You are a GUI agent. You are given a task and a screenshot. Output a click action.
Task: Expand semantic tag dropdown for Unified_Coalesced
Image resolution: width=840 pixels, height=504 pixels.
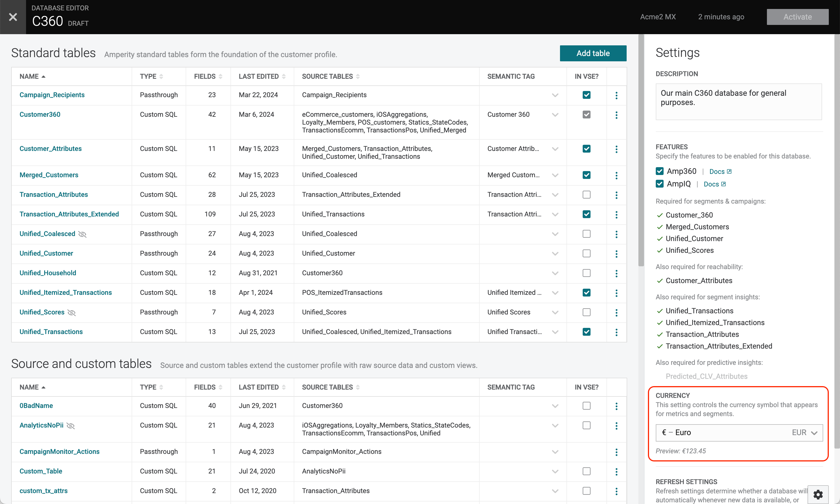click(555, 234)
